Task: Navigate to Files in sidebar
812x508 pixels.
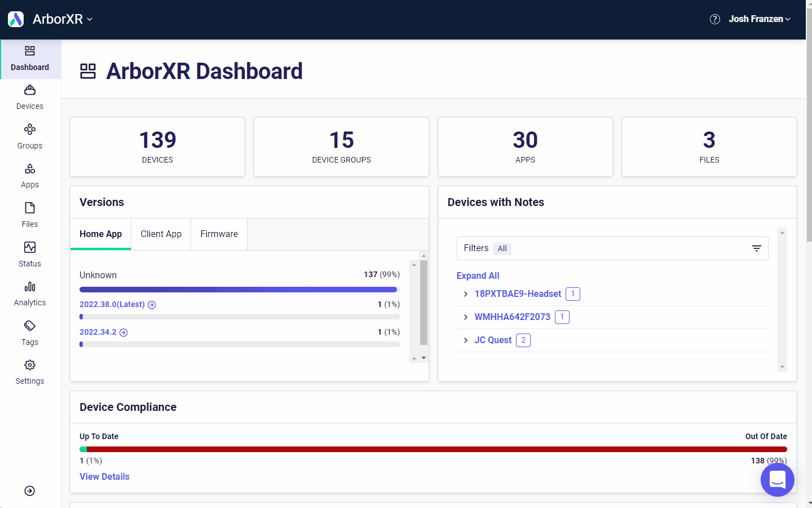Action: 30,216
